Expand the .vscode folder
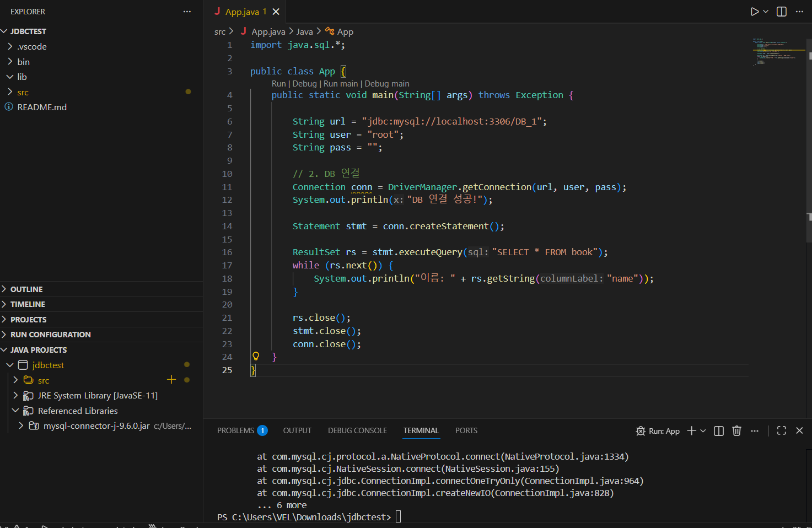812x528 pixels. point(10,46)
